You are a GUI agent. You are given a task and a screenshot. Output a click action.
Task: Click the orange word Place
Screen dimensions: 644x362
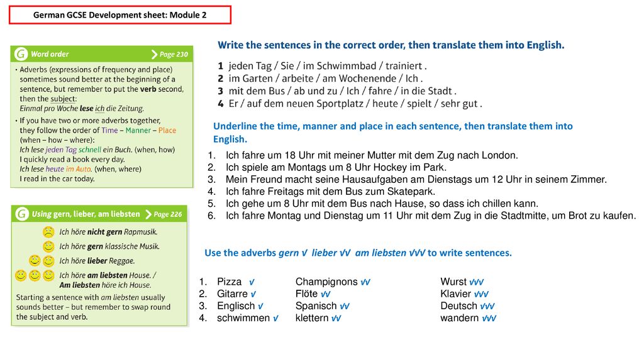click(167, 130)
